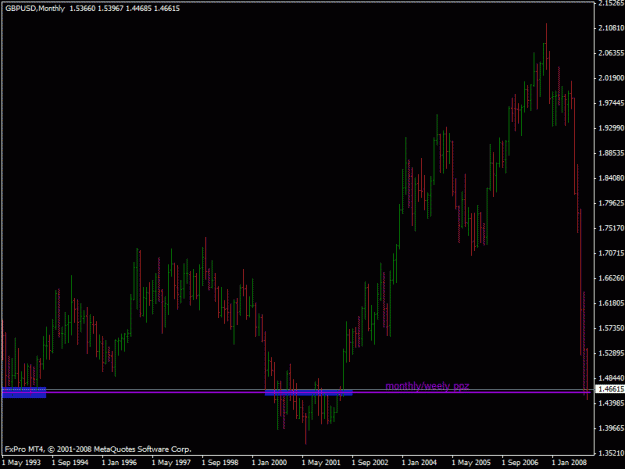625x469 pixels.
Task: Click the '1 Sep 2006' date label
Action: point(521,463)
